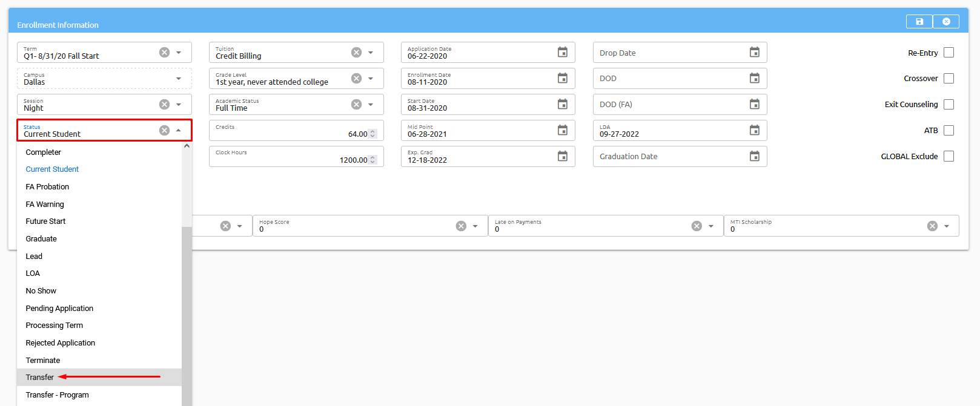This screenshot has height=406, width=980.
Task: Open calendar picker for Drop Date
Action: point(754,53)
